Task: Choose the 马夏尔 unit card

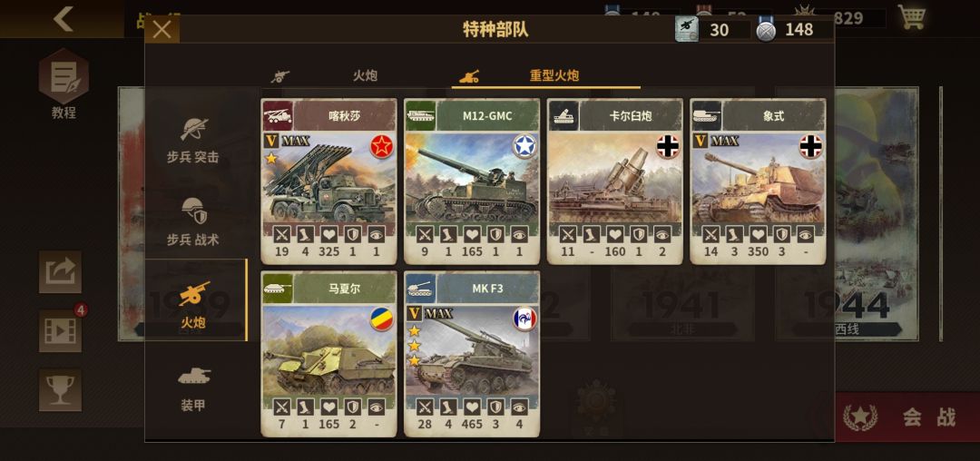Action: (x=328, y=354)
